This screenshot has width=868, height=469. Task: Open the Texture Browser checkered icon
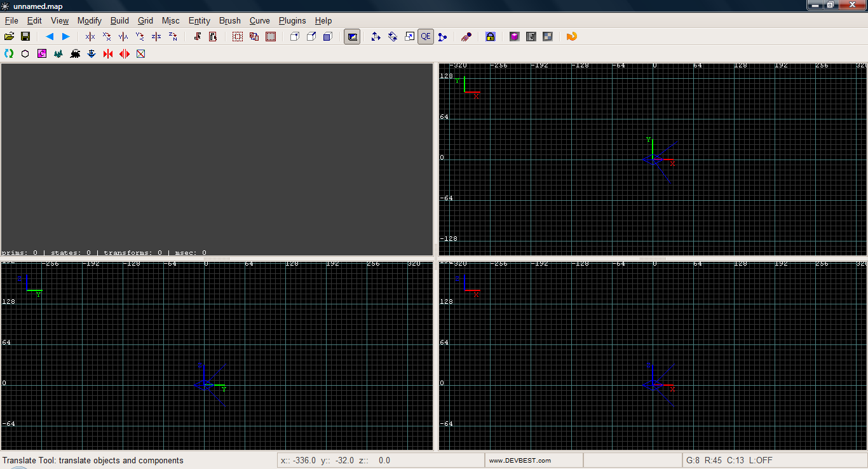pos(548,37)
